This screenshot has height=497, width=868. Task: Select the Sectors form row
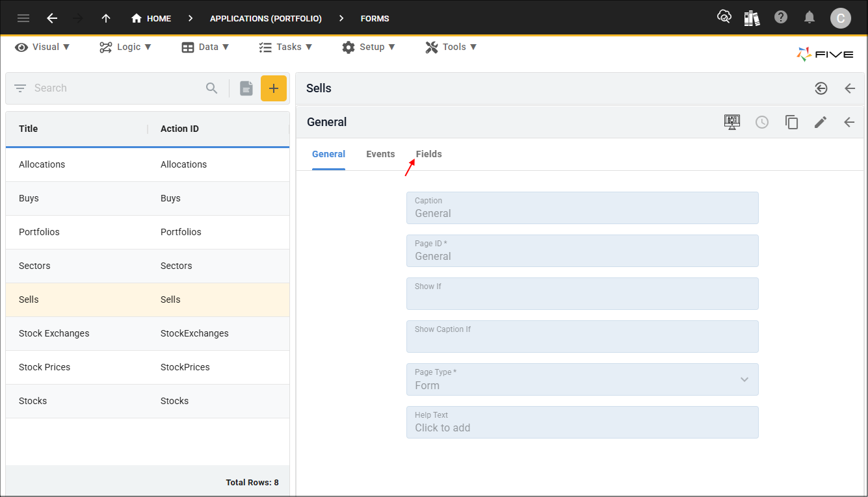click(148, 266)
